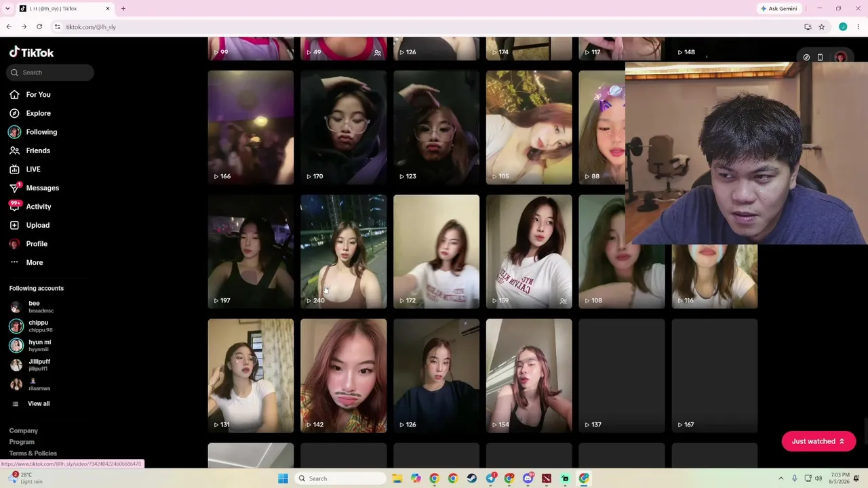The height and width of the screenshot is (488, 868).
Task: Open the Terms & Policies link
Action: 33,453
